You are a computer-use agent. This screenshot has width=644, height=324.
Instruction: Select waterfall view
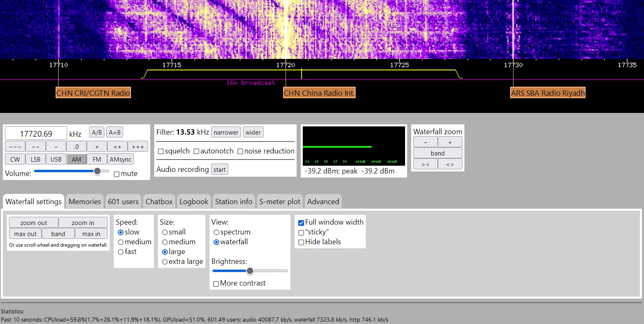pyautogui.click(x=216, y=242)
